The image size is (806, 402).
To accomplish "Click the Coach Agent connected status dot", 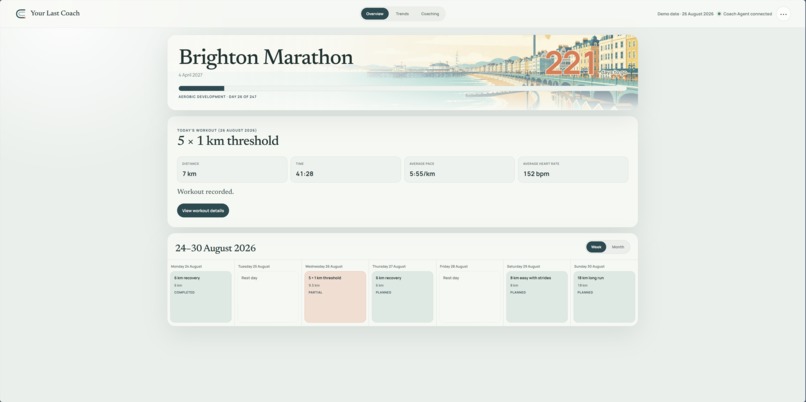I will tap(719, 14).
